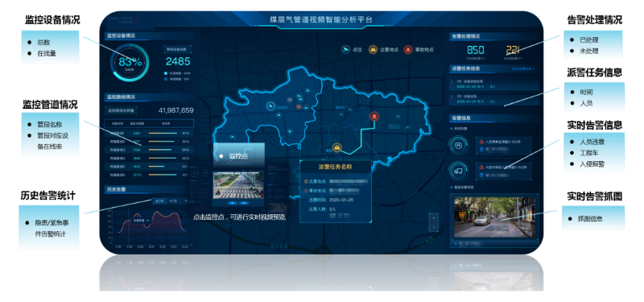Click the small red alarm marker near map center
644x302 pixels.
(x=299, y=107)
